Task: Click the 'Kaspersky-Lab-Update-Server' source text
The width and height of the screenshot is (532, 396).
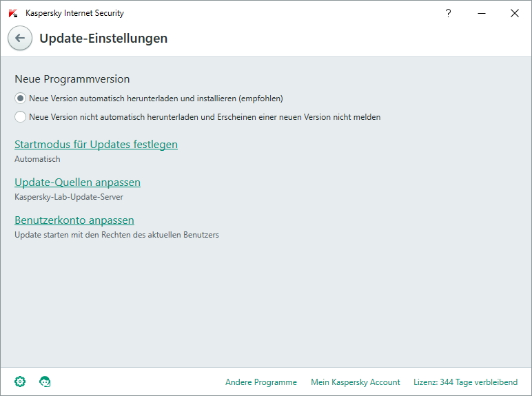Action: (69, 197)
